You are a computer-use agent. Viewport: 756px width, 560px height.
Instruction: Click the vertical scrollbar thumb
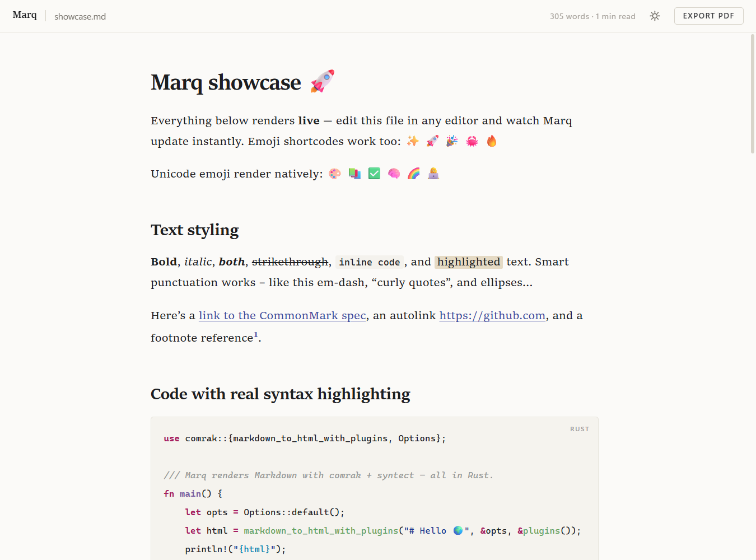click(753, 94)
